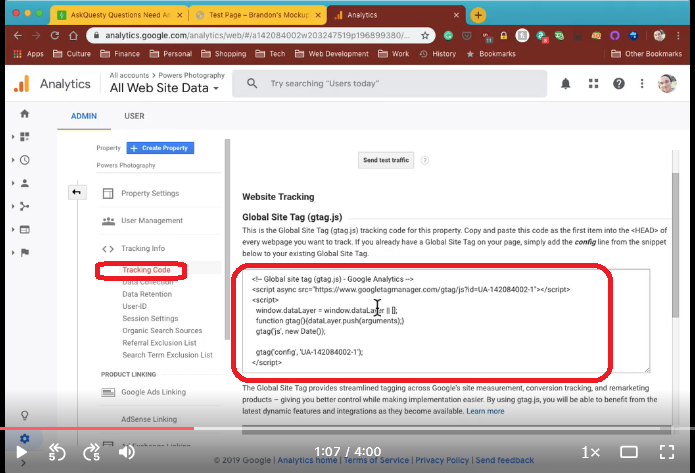This screenshot has height=473, width=695.
Task: Reload the page with the refresh icon
Action: [x=55, y=35]
